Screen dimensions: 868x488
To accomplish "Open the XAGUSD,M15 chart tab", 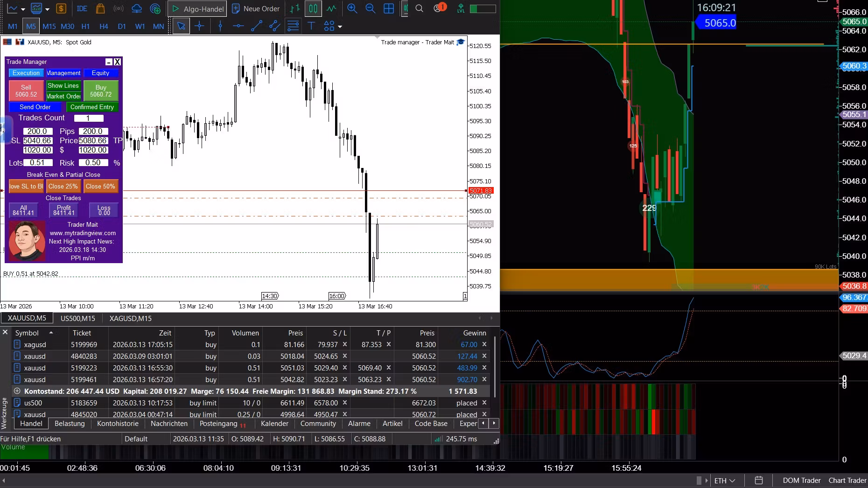I will (x=130, y=318).
